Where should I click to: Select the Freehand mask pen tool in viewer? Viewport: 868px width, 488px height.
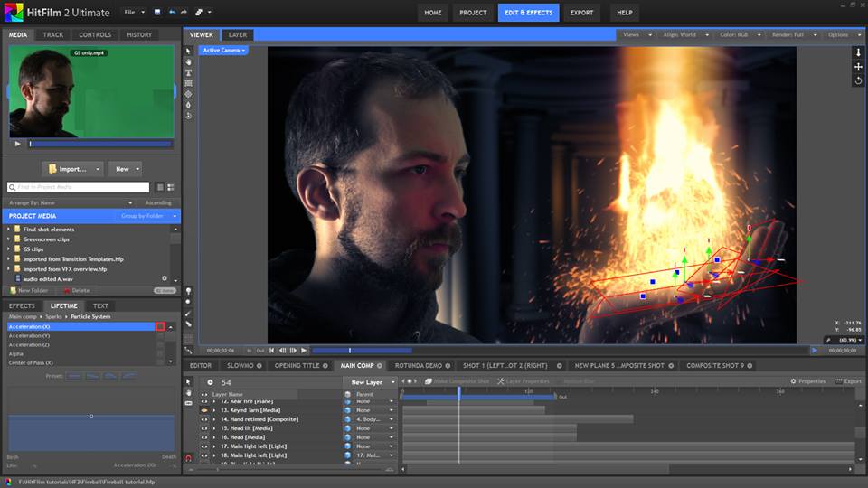tap(188, 105)
